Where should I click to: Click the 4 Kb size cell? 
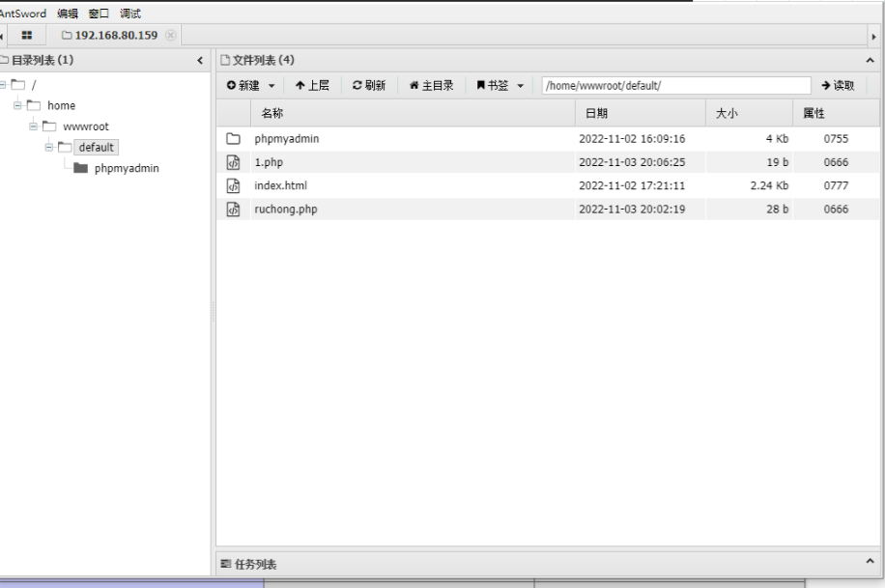tap(777, 139)
